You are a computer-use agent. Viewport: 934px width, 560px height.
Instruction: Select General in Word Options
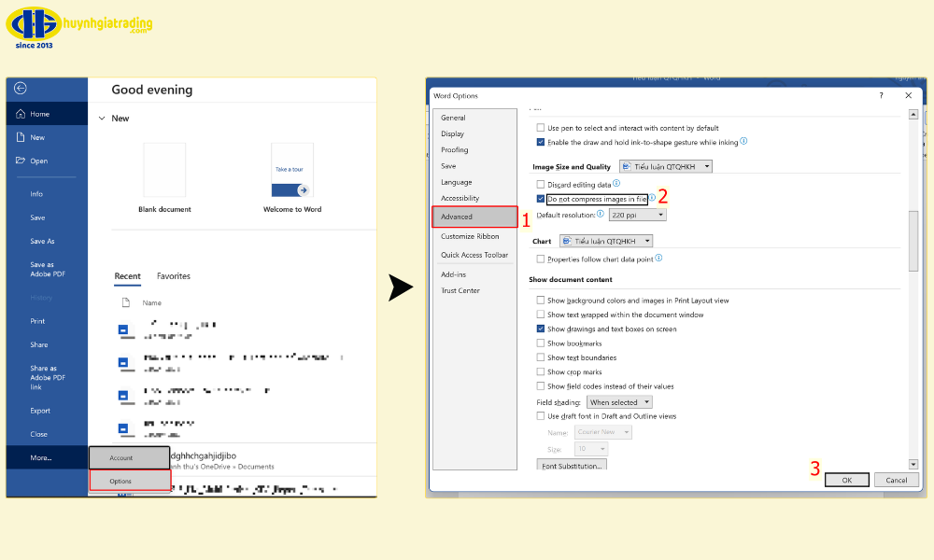coord(453,118)
